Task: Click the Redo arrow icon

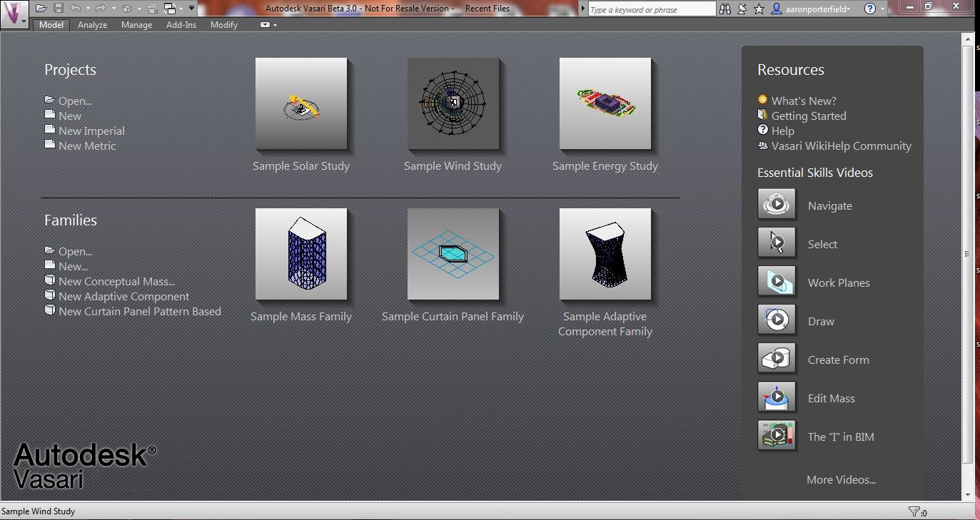Action: coord(100,9)
